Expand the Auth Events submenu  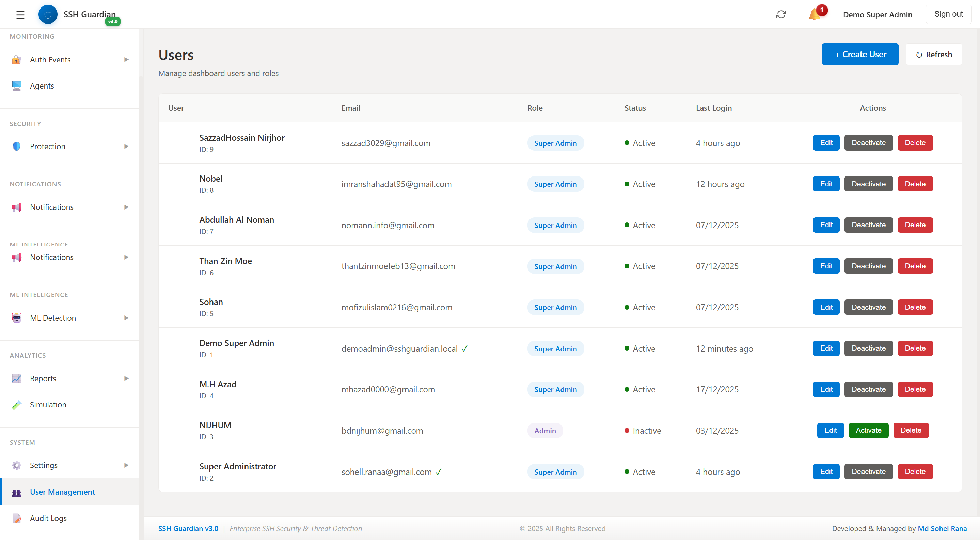click(x=126, y=59)
